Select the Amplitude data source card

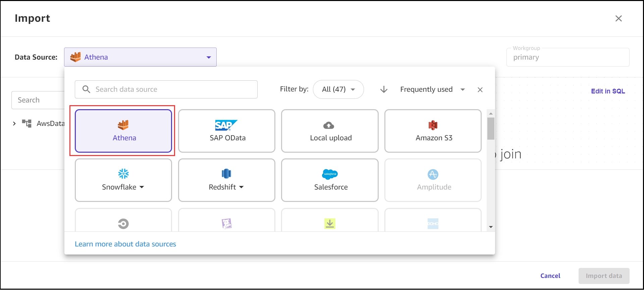pos(433,180)
